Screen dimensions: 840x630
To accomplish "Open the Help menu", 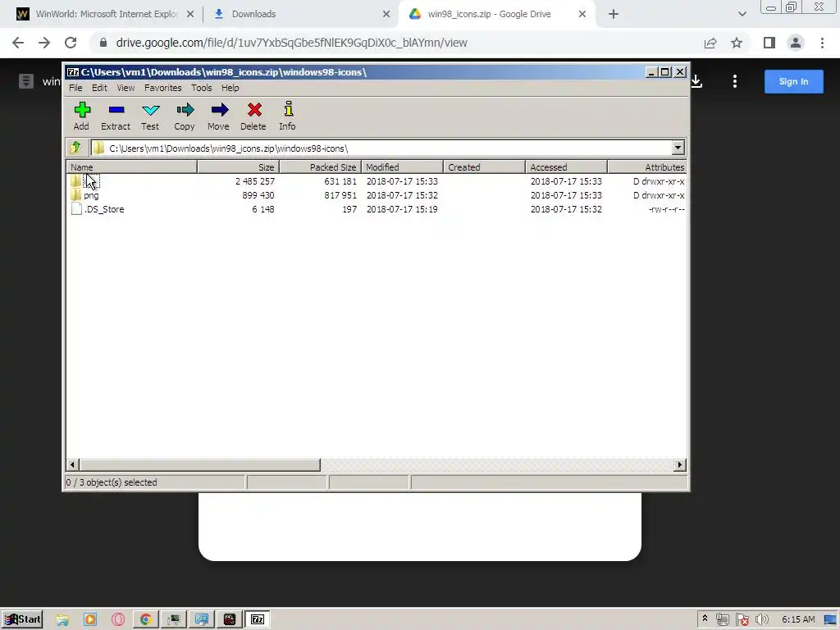I will pyautogui.click(x=231, y=88).
